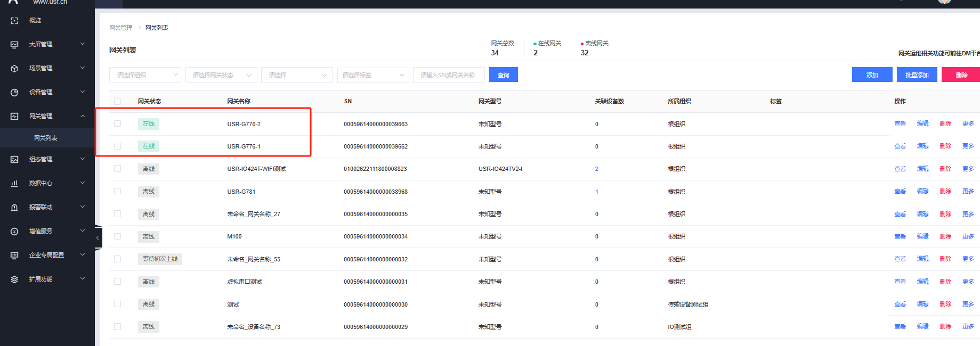
Task: Click the sidebar collapse arrow handle
Action: (x=98, y=238)
